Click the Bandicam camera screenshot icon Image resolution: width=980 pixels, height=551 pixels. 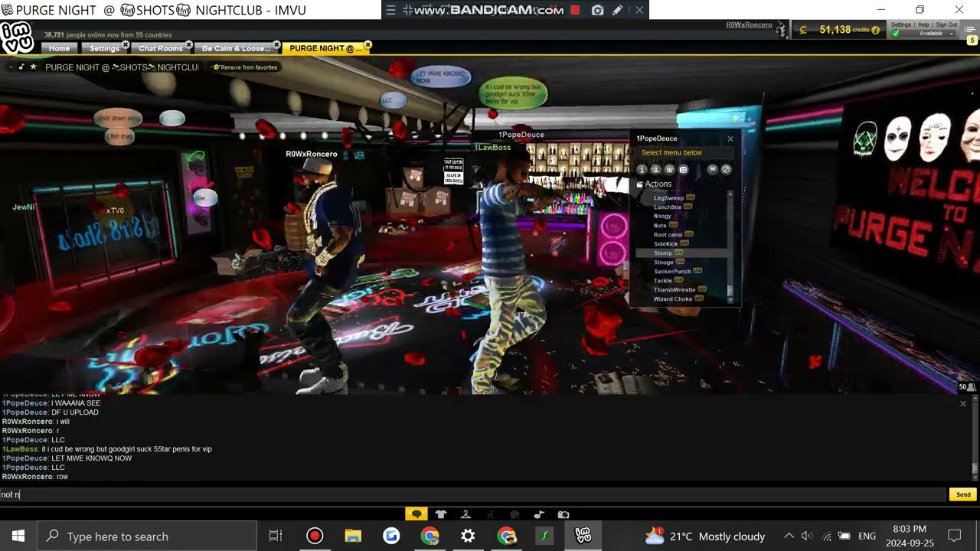(598, 10)
